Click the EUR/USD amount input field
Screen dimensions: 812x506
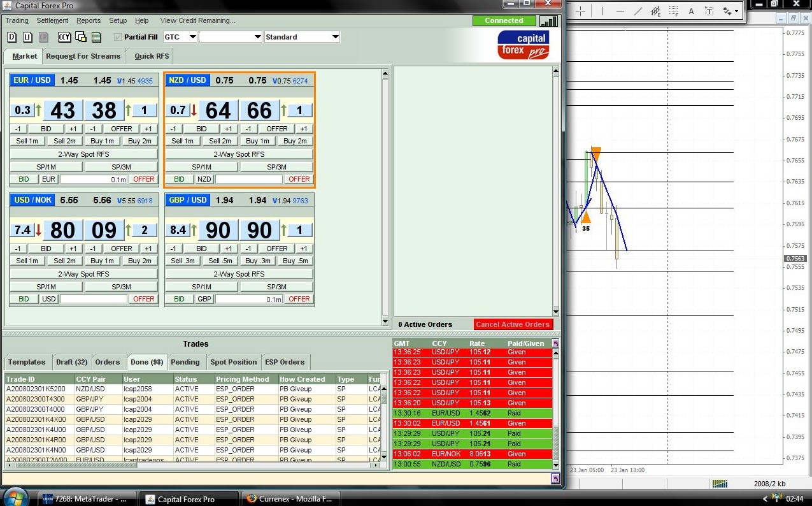(x=94, y=179)
